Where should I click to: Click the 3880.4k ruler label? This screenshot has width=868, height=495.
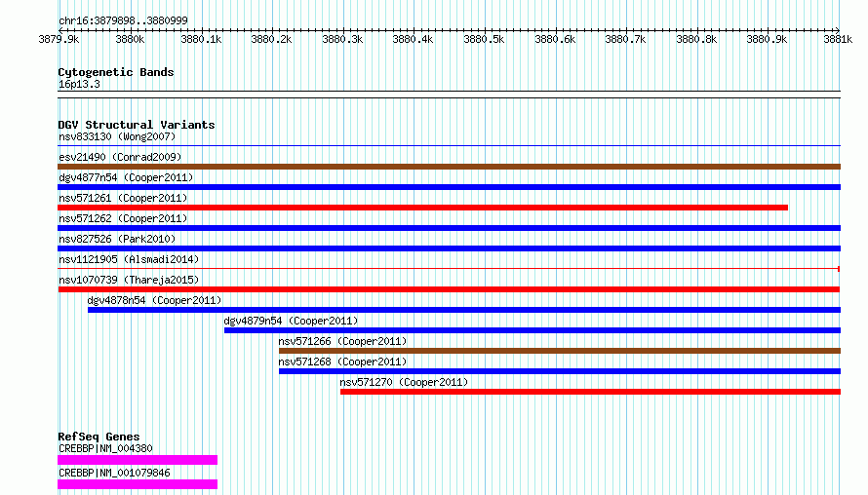tap(413, 39)
